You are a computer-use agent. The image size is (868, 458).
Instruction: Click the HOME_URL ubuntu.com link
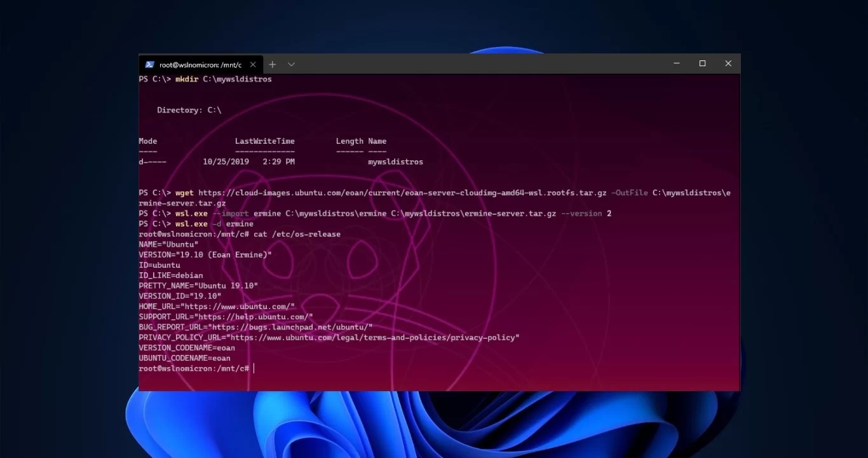[216, 306]
